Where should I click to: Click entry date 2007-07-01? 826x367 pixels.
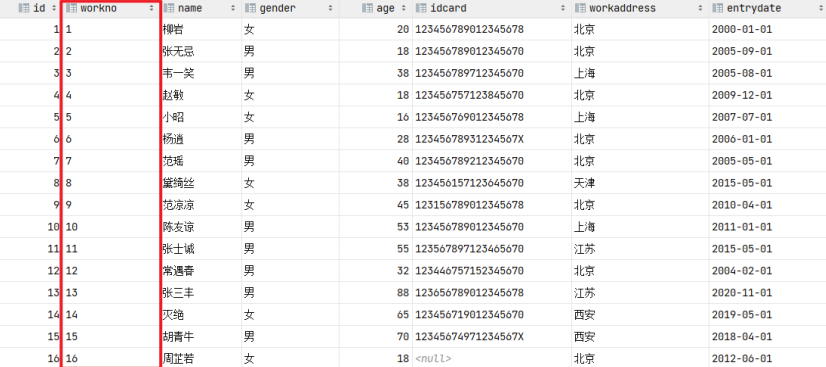pyautogui.click(x=742, y=117)
